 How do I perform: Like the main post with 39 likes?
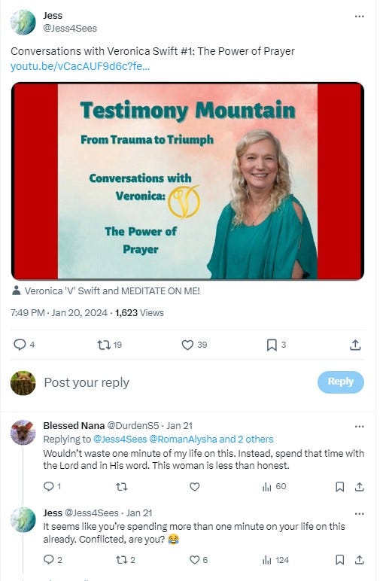coord(187,345)
